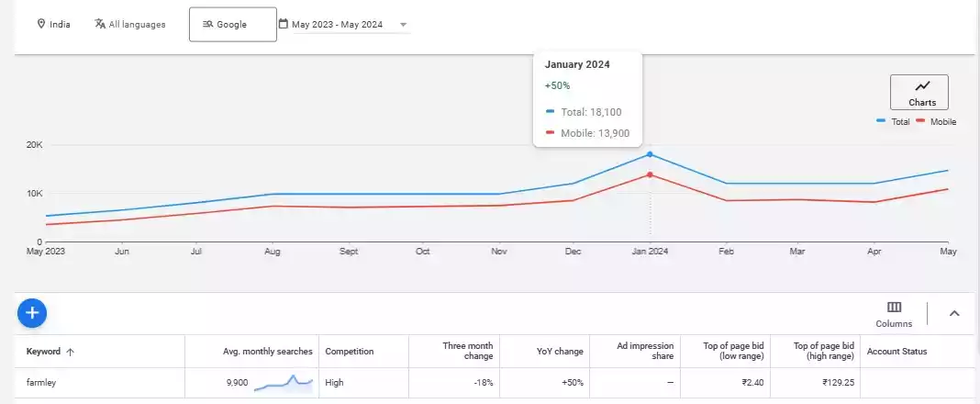
Task: Open the Google search network selector
Action: click(232, 25)
